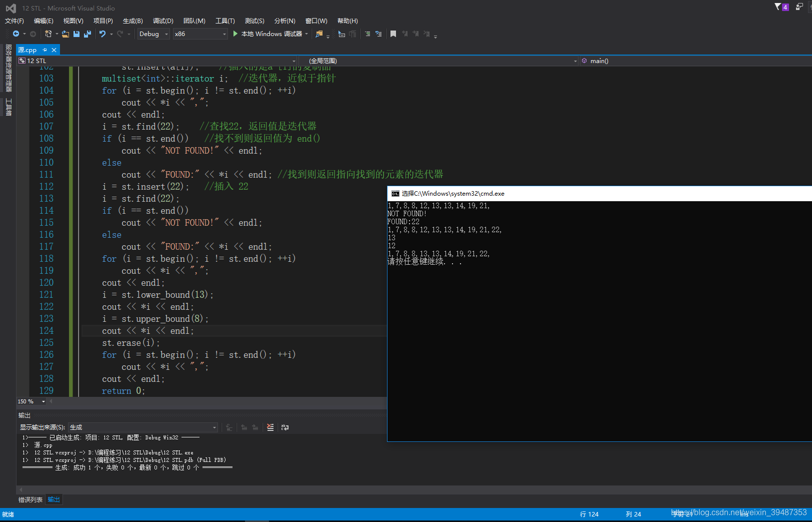Screen dimensions: 812x522
Task: Save the current file via floppy icon
Action: point(76,34)
